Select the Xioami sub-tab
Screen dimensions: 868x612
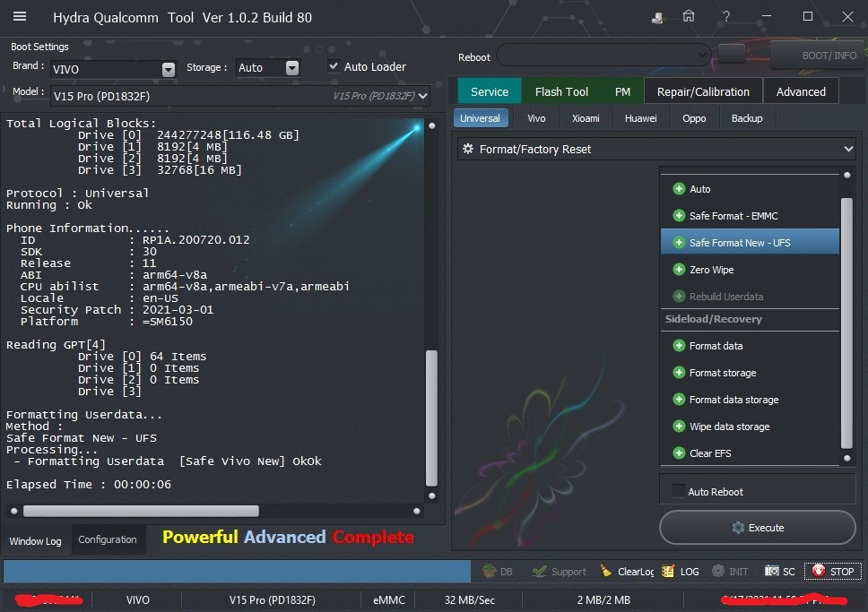click(586, 118)
